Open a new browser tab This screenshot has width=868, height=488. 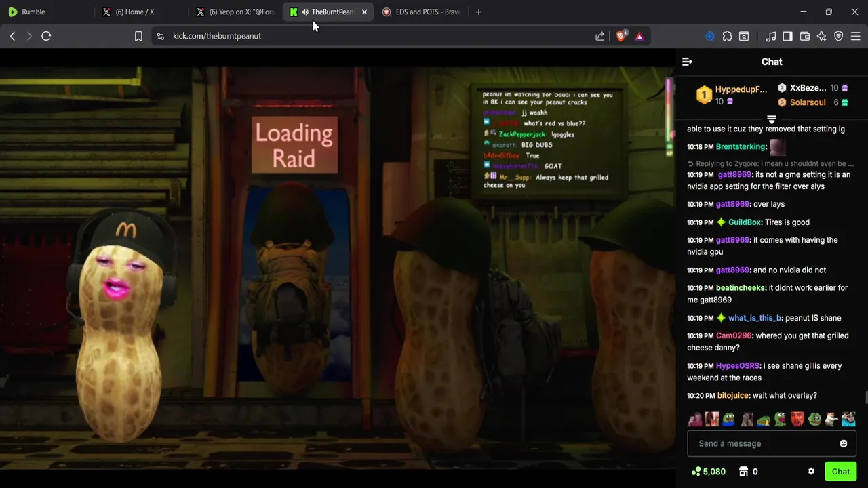coord(478,12)
